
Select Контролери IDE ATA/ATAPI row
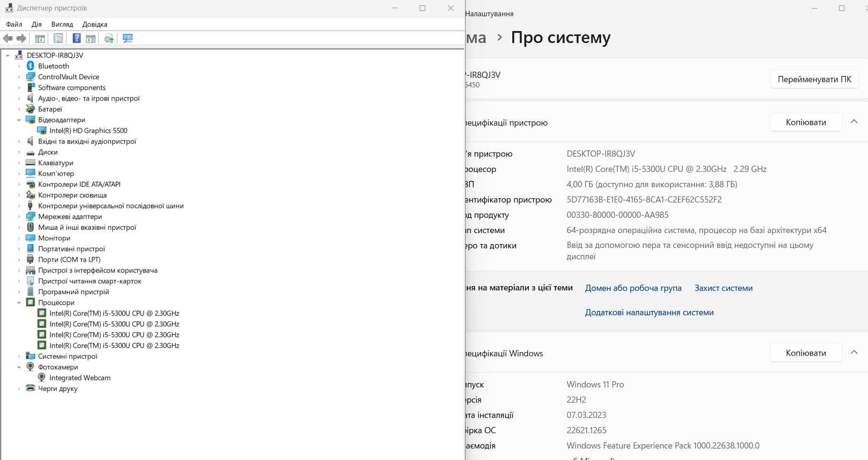(79, 184)
